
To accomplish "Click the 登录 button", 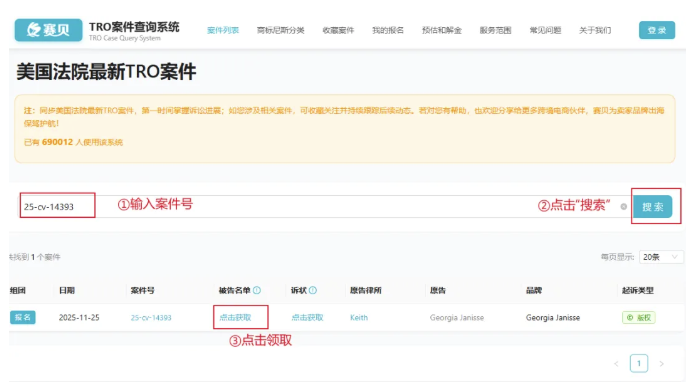I will pyautogui.click(x=657, y=30).
